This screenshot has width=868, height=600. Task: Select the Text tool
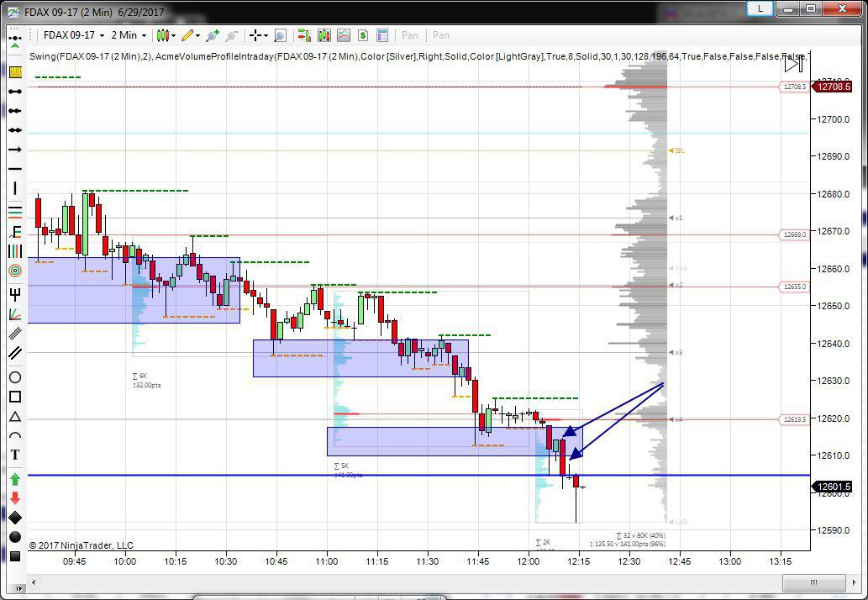click(15, 455)
